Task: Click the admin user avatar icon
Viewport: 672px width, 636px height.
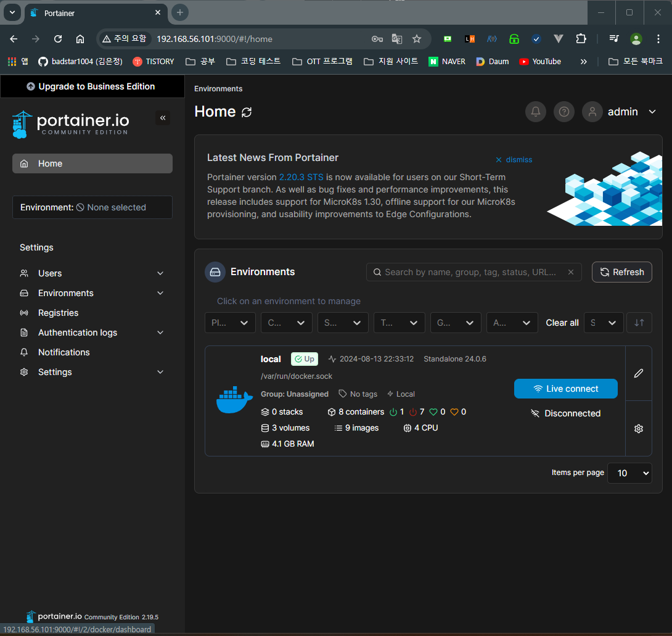Action: [592, 112]
